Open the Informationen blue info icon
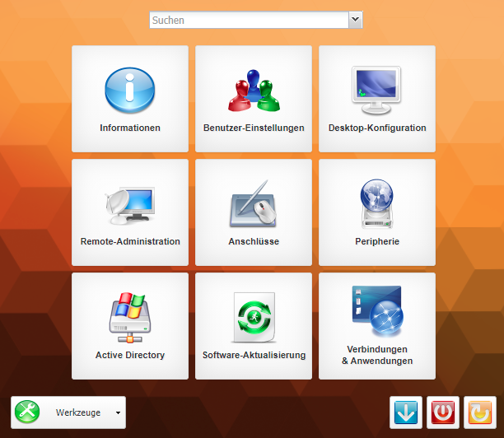 click(129, 90)
